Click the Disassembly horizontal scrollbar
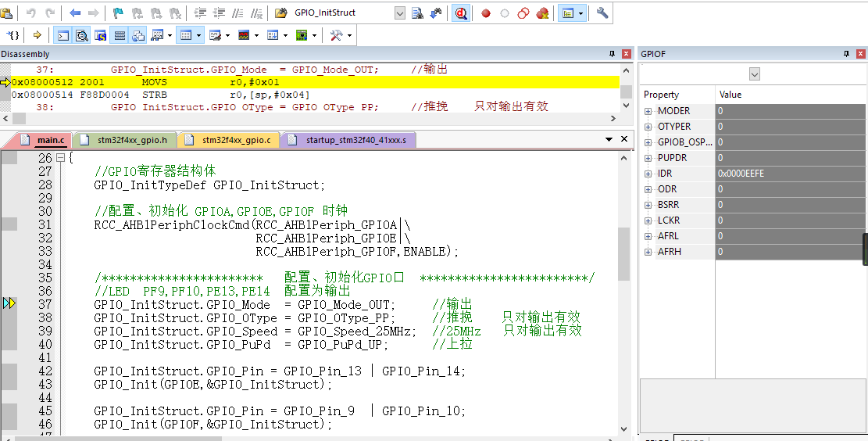 tap(309, 119)
